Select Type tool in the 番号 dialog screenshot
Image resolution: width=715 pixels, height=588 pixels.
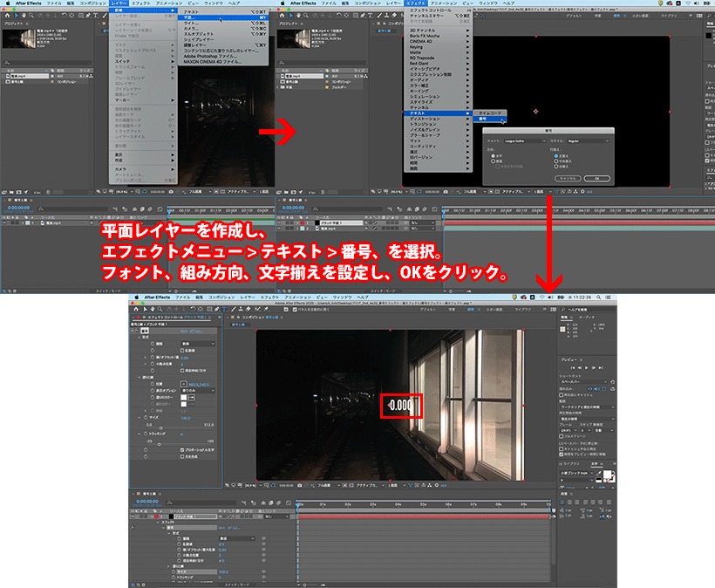pyautogui.click(x=371, y=16)
